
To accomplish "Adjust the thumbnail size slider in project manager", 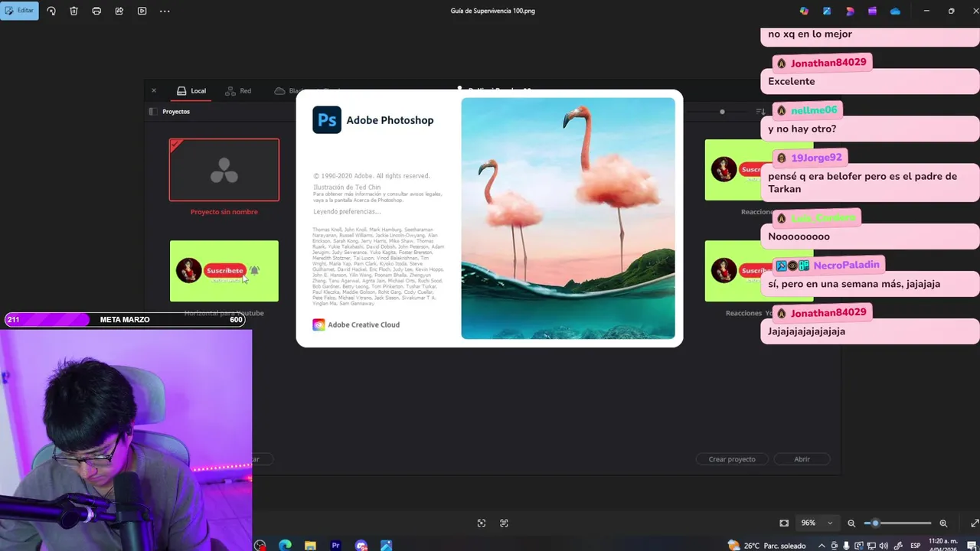I will point(722,112).
